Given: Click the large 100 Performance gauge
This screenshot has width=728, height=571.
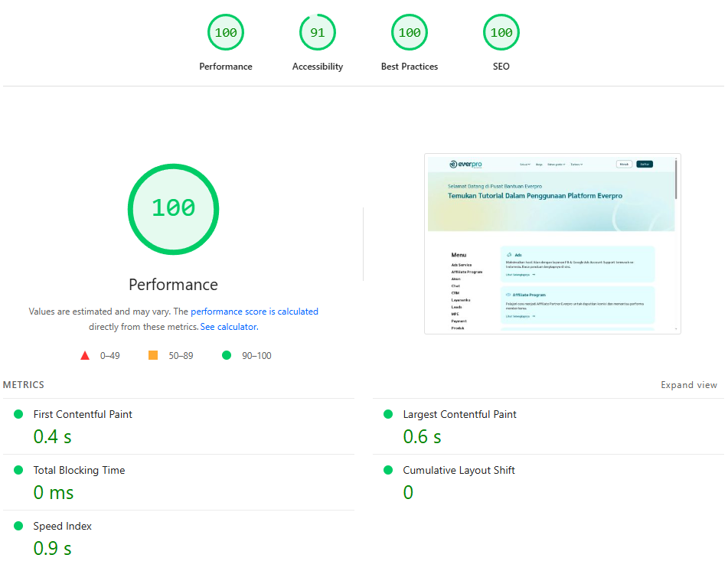Looking at the screenshot, I should pos(173,209).
